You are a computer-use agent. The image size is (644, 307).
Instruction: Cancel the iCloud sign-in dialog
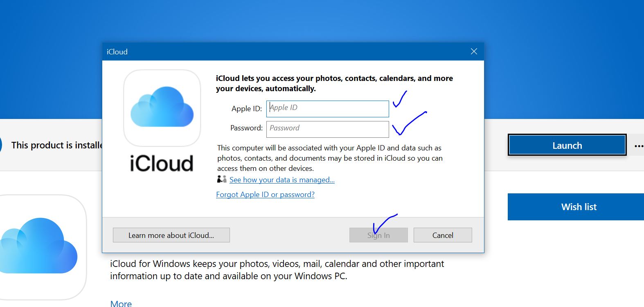click(443, 235)
